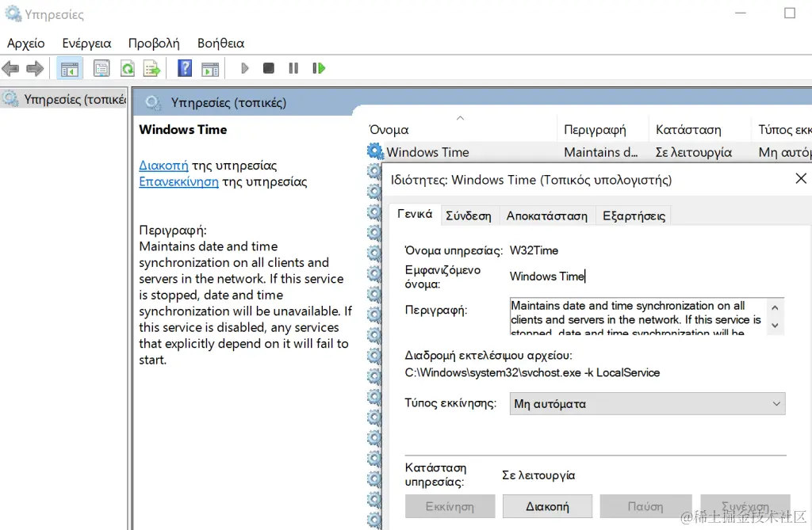Click the Maintains d... description cell of Windows Time
The height and width of the screenshot is (530, 812).
pos(601,152)
